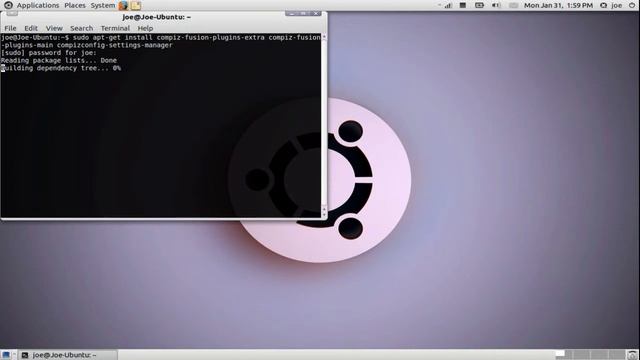Open the volume speaker indicator
Screen dimensions: 640x360
tap(496, 5)
